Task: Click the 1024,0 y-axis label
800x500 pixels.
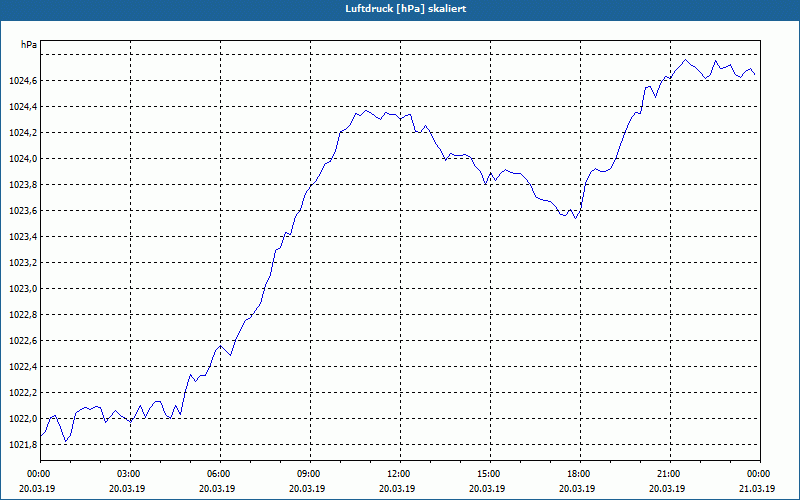Action: (23, 159)
